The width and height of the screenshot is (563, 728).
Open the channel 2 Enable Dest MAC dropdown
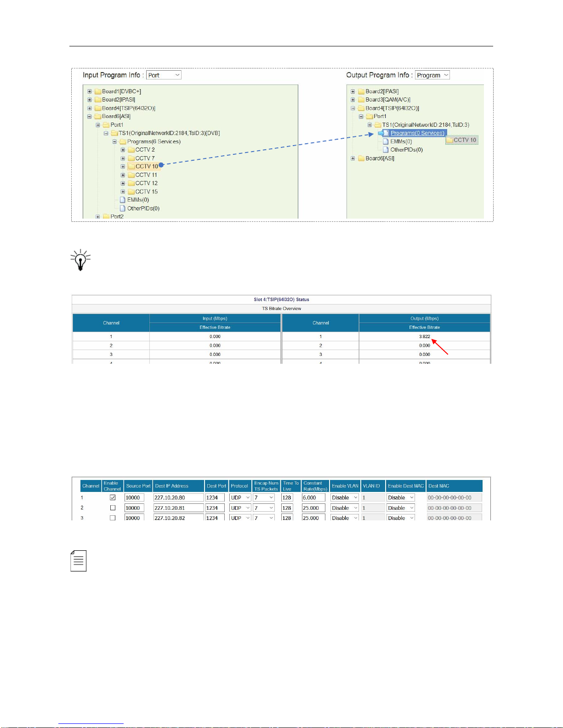click(x=401, y=508)
